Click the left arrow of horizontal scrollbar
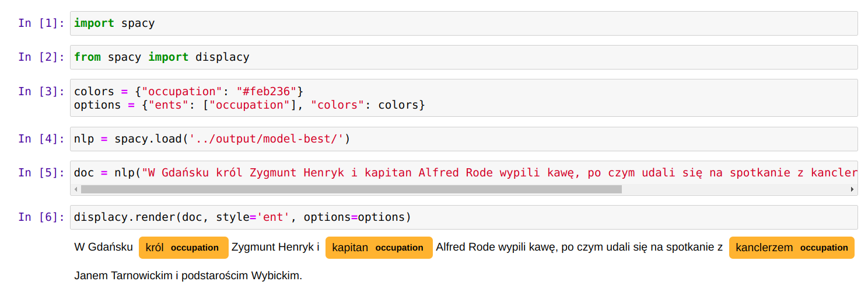 75,189
